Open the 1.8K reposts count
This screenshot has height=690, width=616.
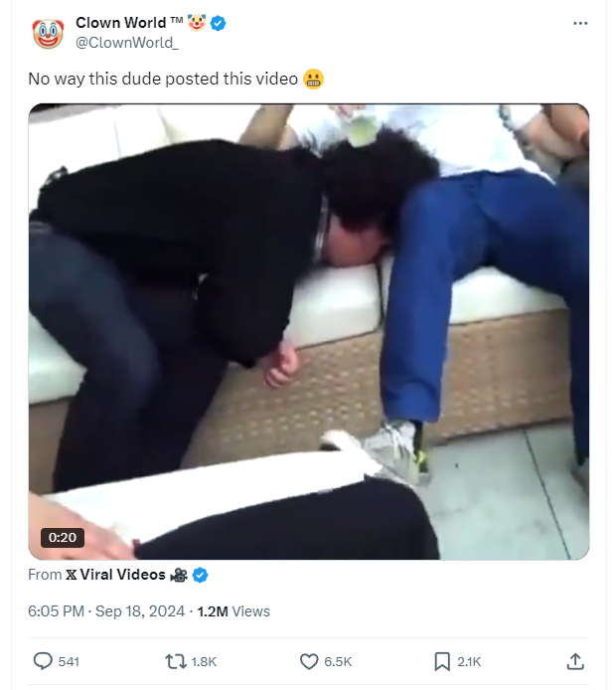[x=204, y=662]
